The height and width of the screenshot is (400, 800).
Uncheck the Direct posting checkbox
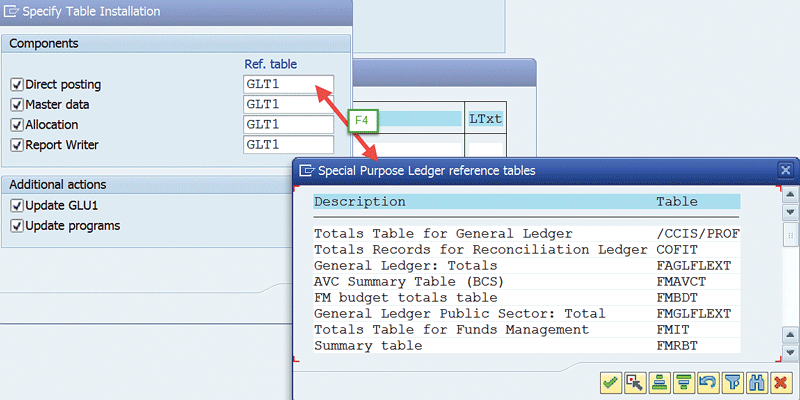(16, 85)
